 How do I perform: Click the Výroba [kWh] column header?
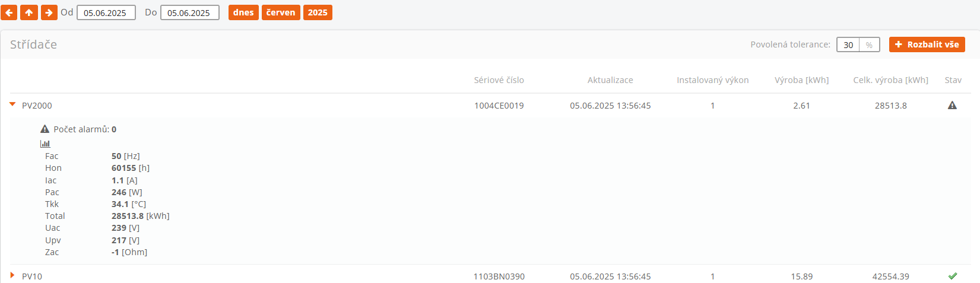(801, 80)
